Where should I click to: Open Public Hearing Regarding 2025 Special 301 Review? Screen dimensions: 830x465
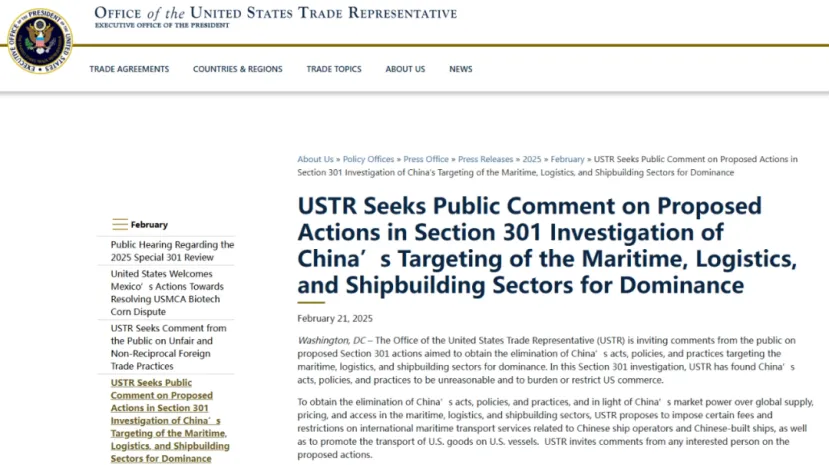pos(172,251)
